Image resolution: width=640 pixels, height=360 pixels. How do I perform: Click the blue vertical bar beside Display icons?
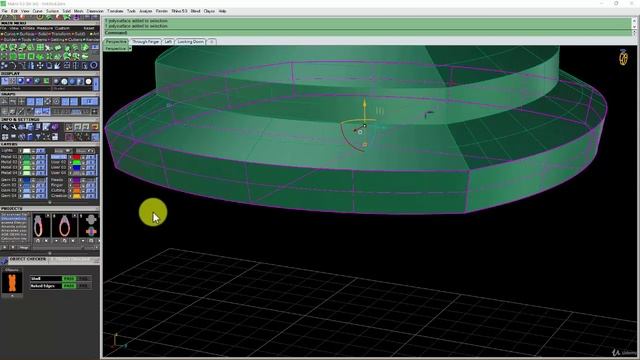point(96,84)
